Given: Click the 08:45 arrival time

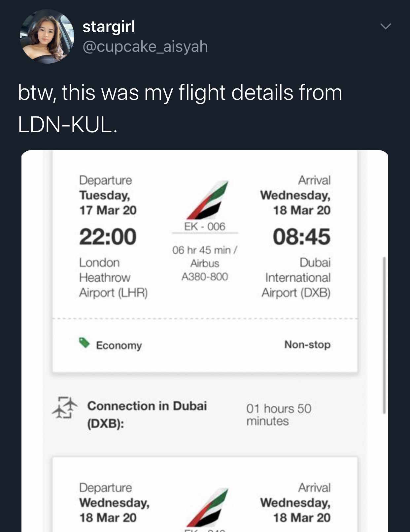Looking at the screenshot, I should (301, 236).
